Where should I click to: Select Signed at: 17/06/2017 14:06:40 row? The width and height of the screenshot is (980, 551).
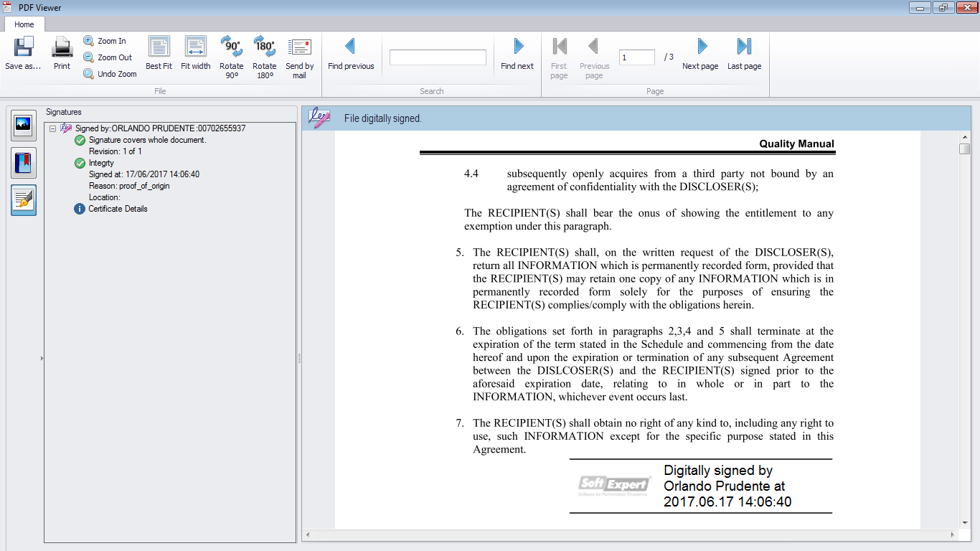[x=144, y=174]
